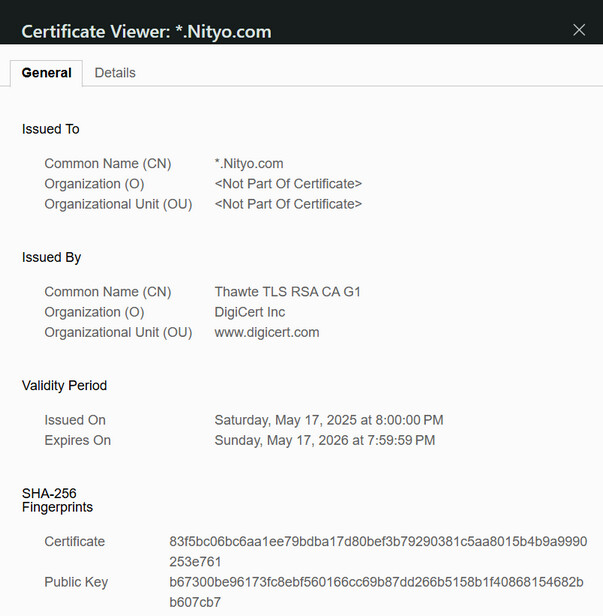
Task: Click the Public Key label
Action: point(76,582)
